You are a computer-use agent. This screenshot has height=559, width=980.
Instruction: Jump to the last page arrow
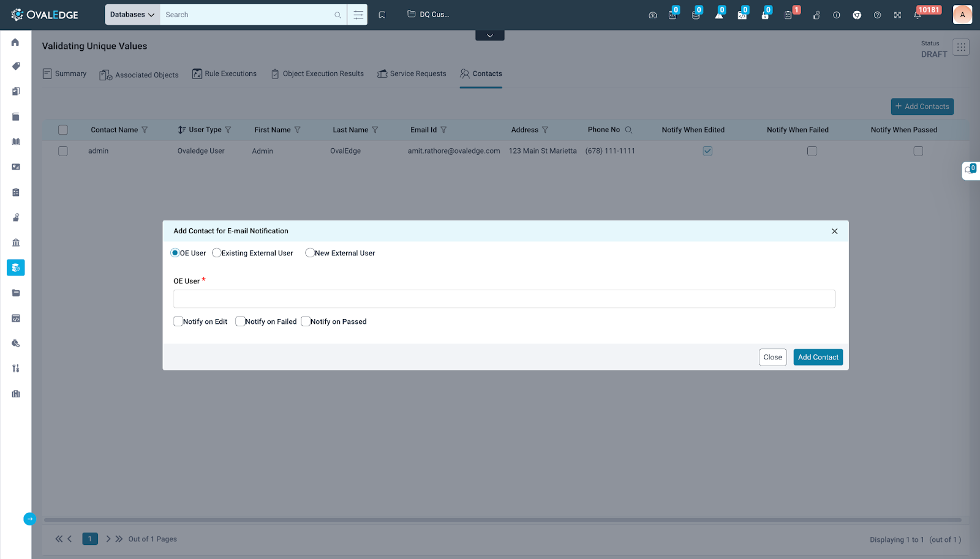119,539
